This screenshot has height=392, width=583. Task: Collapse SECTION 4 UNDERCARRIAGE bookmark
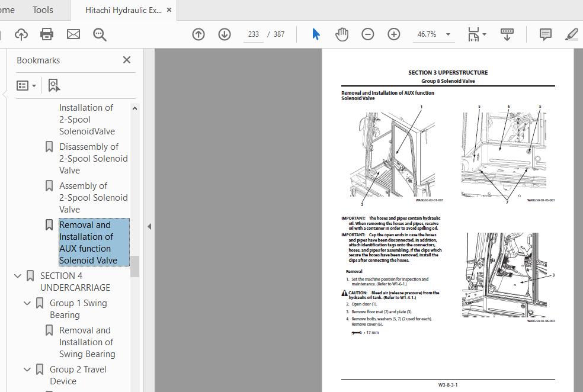click(17, 276)
